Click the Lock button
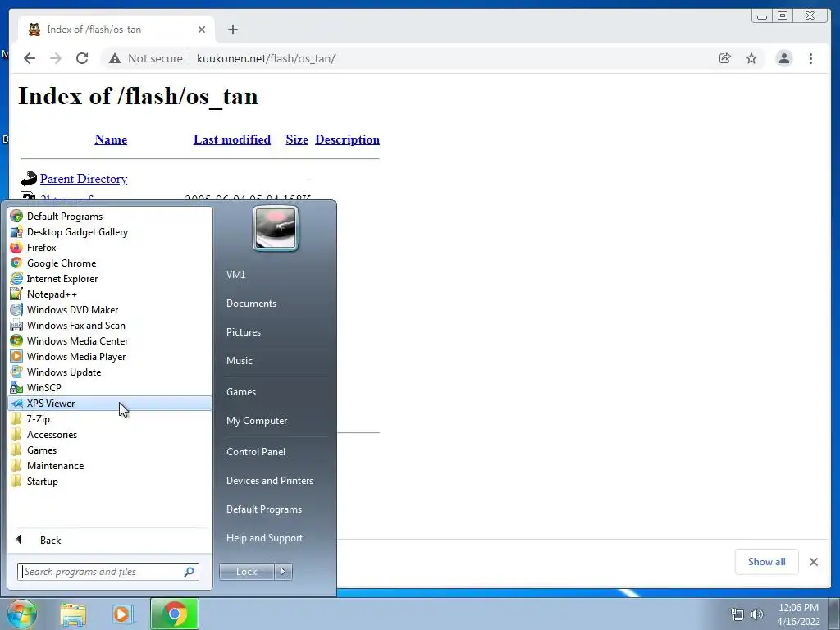840x630 pixels. 246,572
